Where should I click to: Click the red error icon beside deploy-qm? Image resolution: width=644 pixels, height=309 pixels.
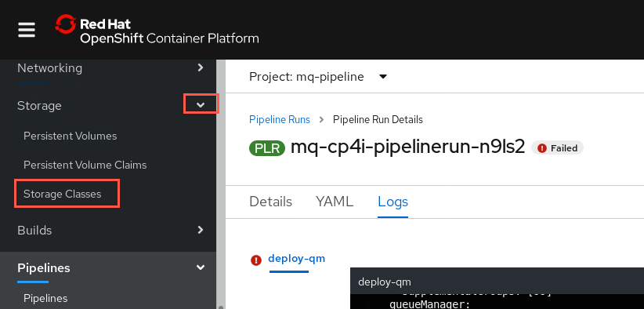pyautogui.click(x=256, y=260)
